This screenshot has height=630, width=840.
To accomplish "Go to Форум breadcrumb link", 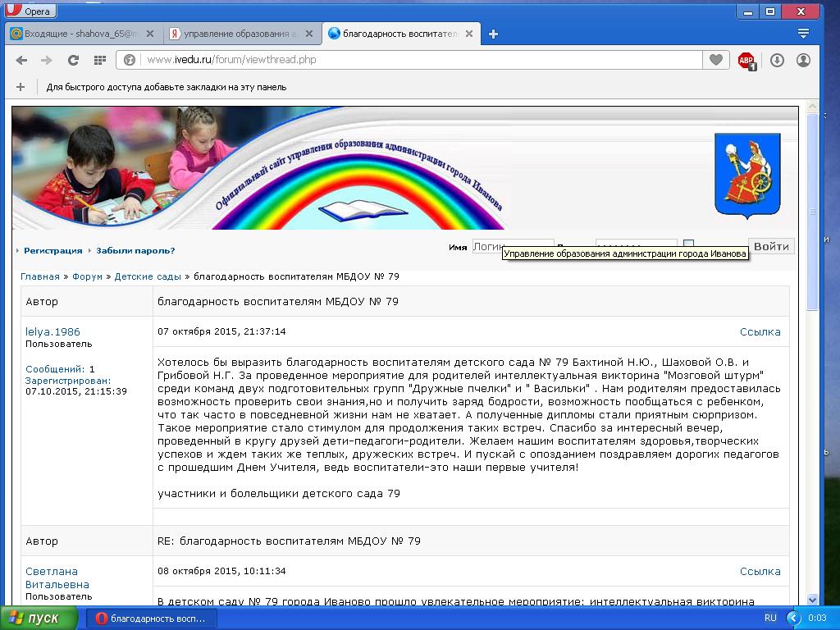I will pyautogui.click(x=87, y=276).
